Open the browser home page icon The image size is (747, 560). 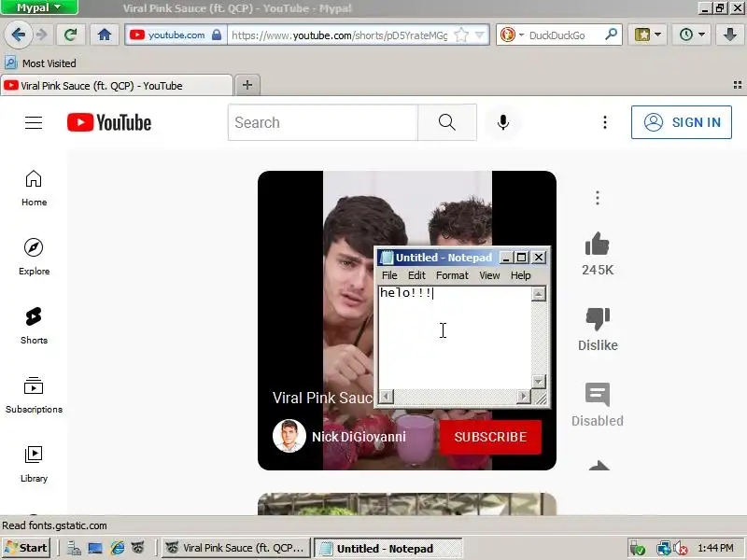[x=105, y=35]
